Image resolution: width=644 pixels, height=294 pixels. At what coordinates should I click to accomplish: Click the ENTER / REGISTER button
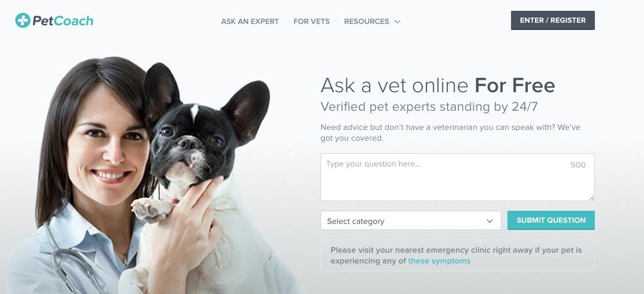tap(553, 20)
